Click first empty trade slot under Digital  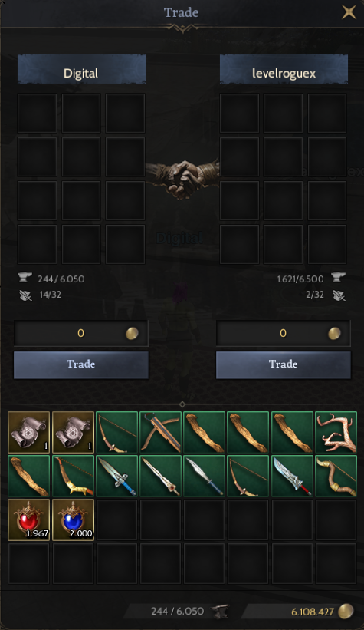37,113
